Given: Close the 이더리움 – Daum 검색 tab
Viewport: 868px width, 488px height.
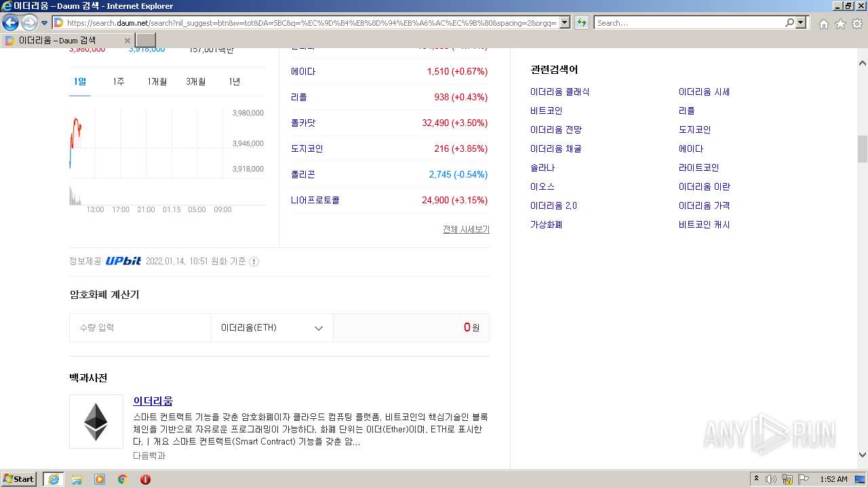Looking at the screenshot, I should pos(127,41).
